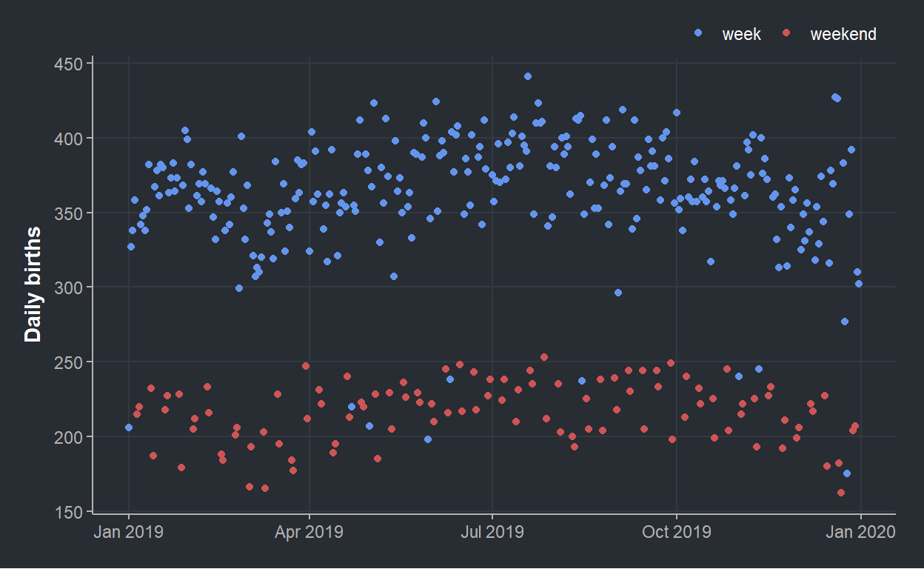Click the highest blue data point near 440
Image resolution: width=924 pixels, height=569 pixels.
[x=528, y=76]
